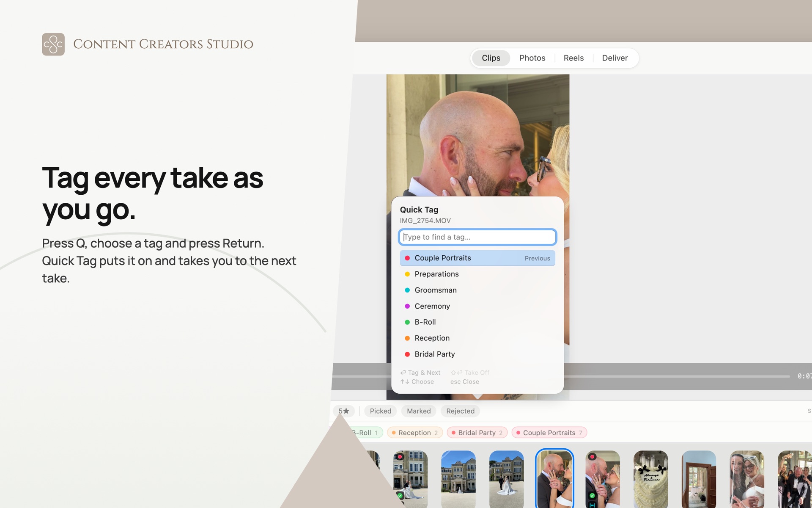Image resolution: width=812 pixels, height=508 pixels.
Task: Click the red tag badge on the kissing couple thumbnail
Action: tap(593, 457)
